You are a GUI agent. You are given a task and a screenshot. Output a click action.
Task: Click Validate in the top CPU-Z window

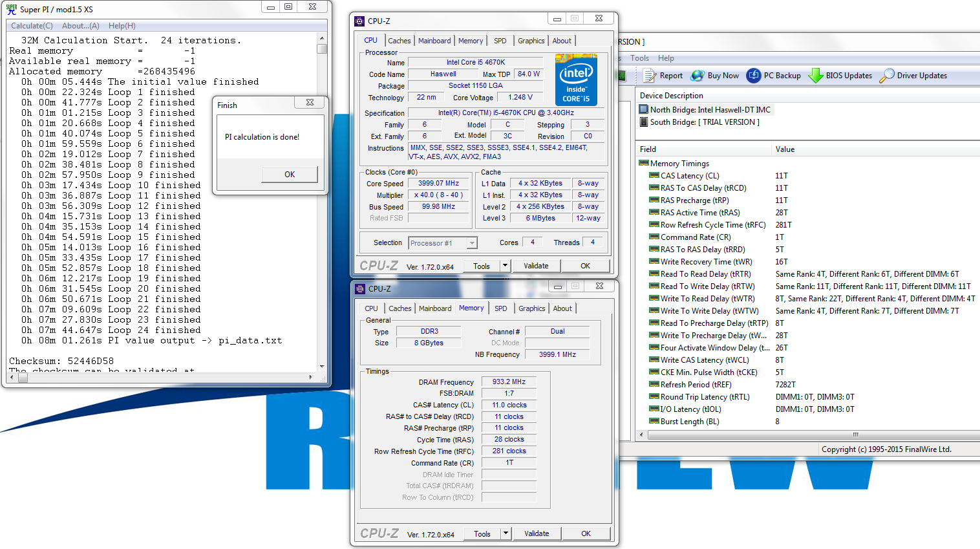(536, 266)
